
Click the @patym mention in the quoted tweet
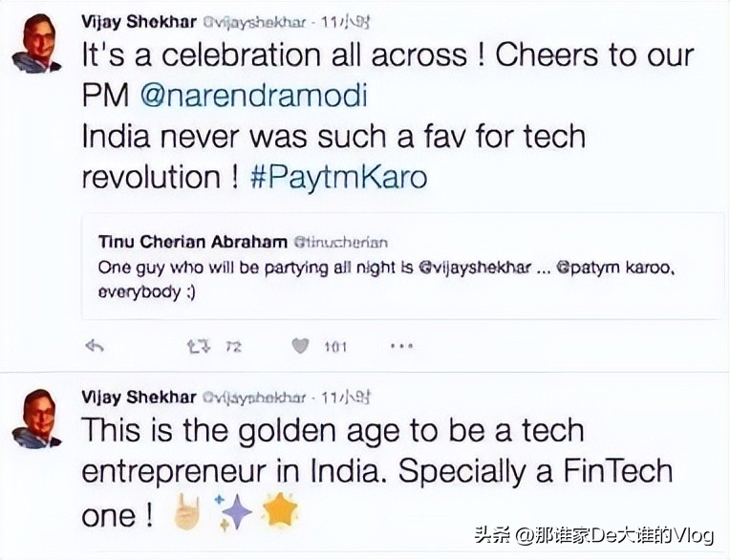tap(581, 268)
